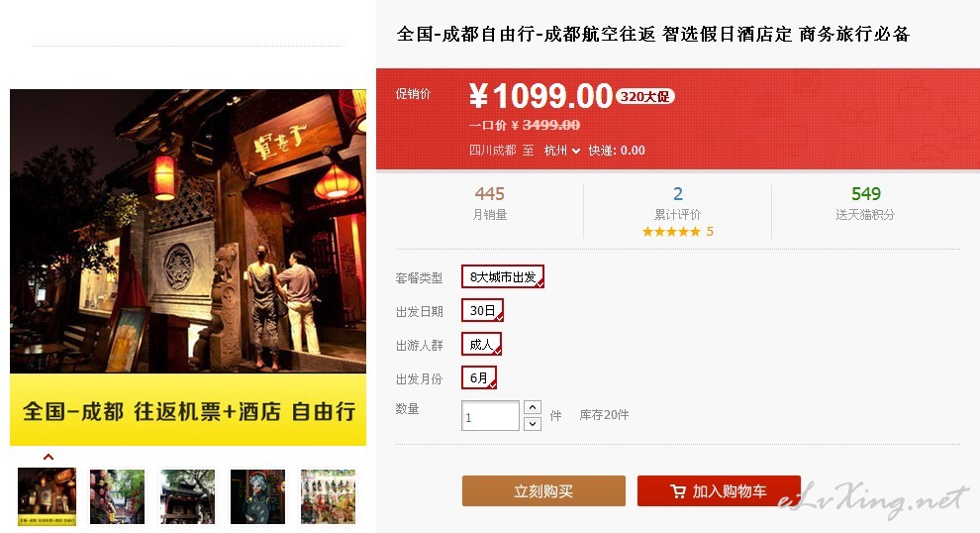This screenshot has height=533, width=980.
Task: Increase quantity with the up arrow
Action: (x=532, y=407)
